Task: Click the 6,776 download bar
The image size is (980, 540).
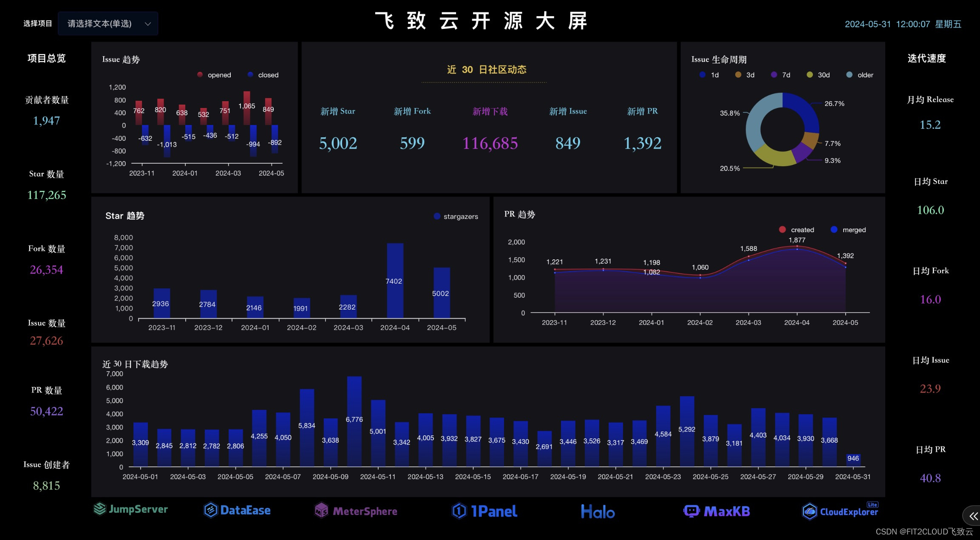Action: coord(354,421)
